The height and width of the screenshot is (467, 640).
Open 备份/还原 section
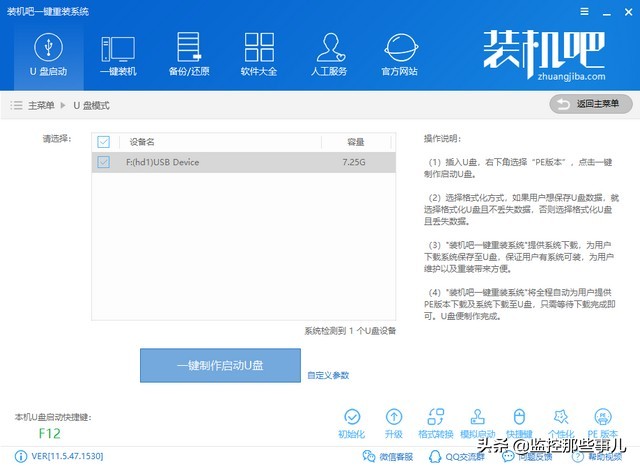[189, 55]
